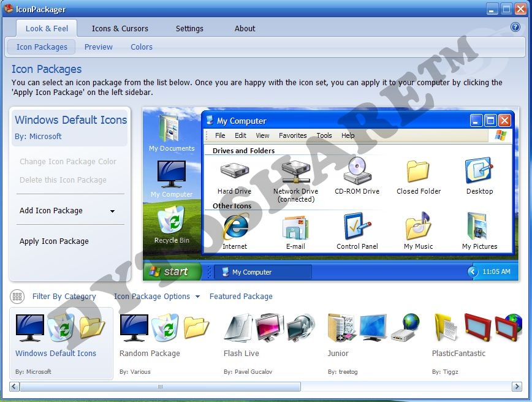
Task: Click the 'Other Icons' group heading
Action: click(232, 206)
